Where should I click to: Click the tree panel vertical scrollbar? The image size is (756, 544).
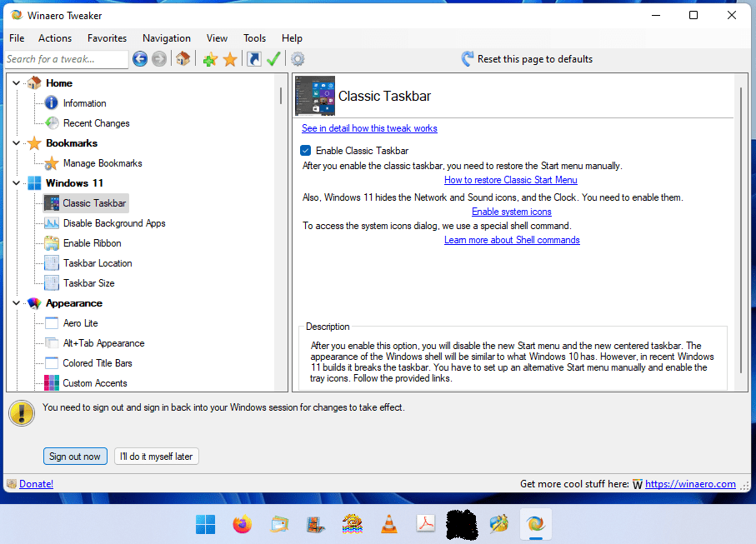pyautogui.click(x=281, y=96)
